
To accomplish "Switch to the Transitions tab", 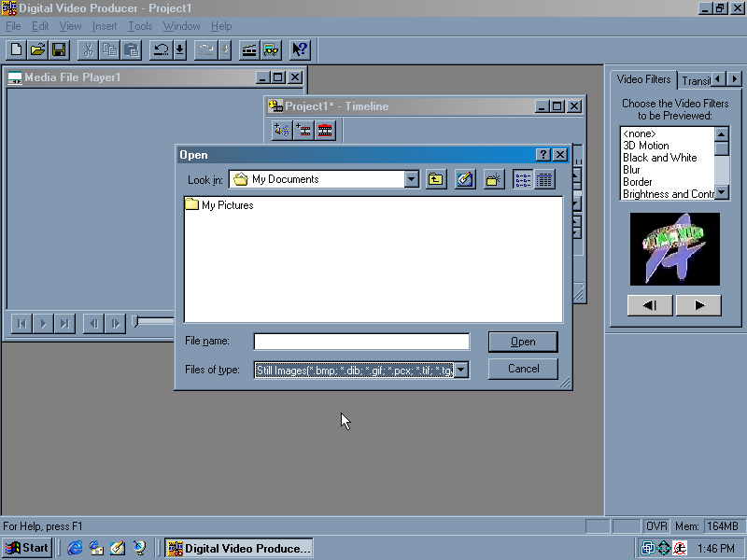I will 695,81.
